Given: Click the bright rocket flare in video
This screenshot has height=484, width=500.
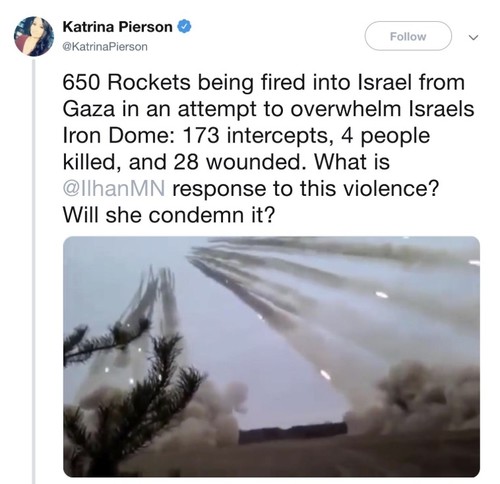Looking at the screenshot, I should point(325,375).
